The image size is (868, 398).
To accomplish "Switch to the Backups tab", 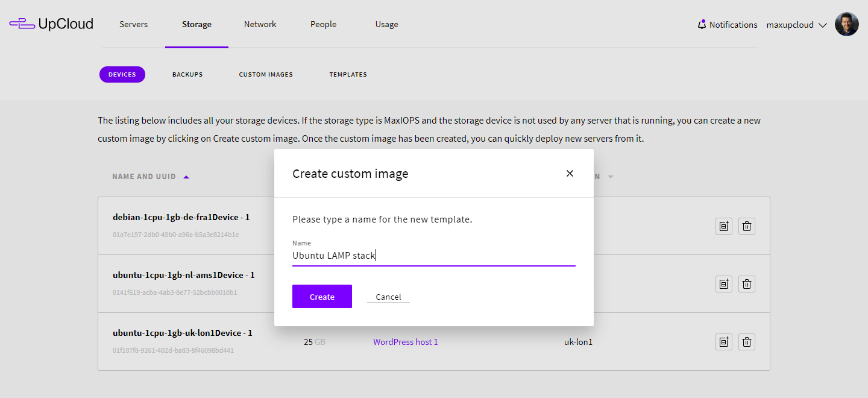I will (x=187, y=75).
